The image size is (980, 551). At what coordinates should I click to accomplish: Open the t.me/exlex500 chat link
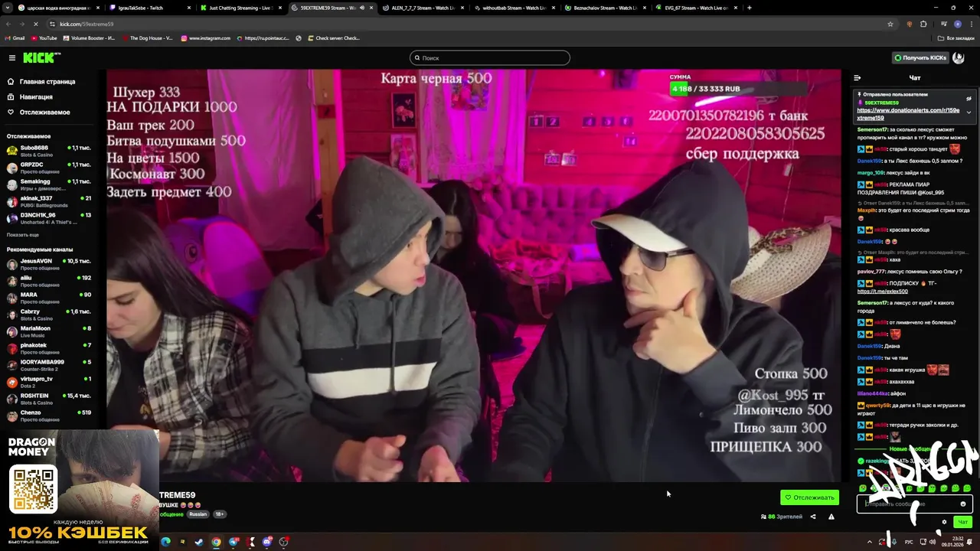point(883,292)
